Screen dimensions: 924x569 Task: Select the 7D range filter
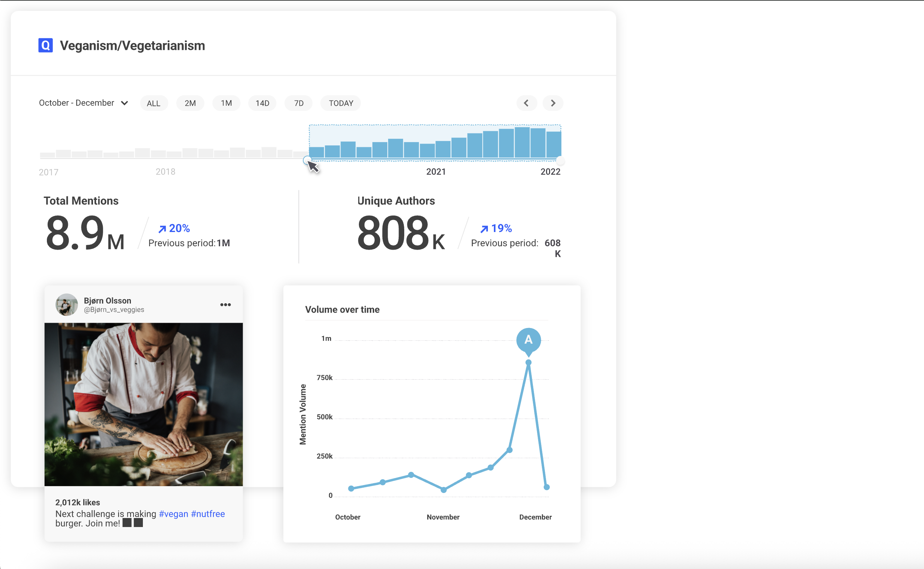point(299,103)
